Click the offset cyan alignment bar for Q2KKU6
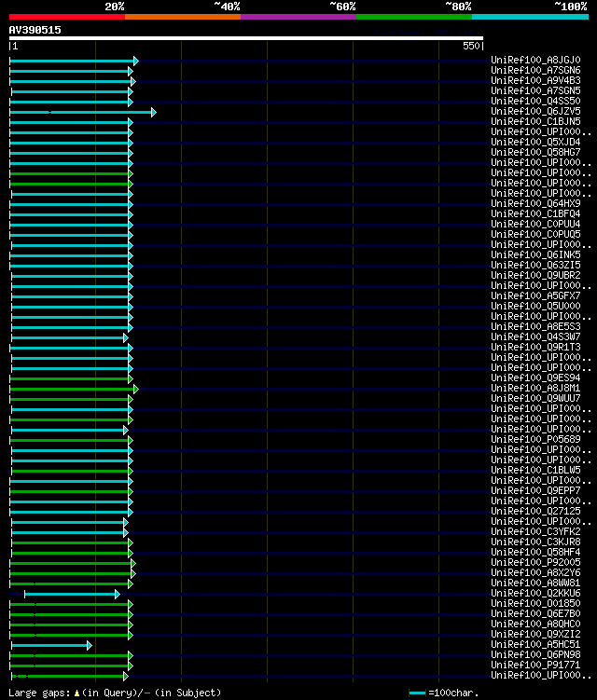This screenshot has height=700, width=597. click(x=72, y=594)
